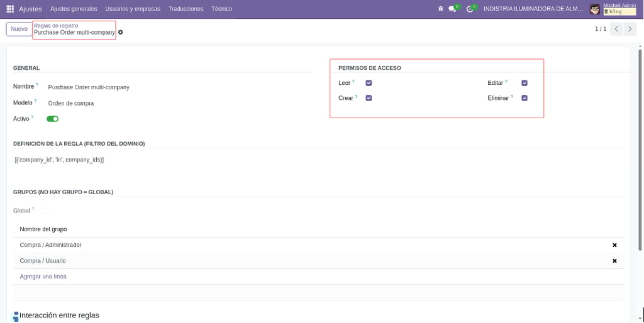The image size is (644, 323).
Task: Open the Traducciones menu
Action: [x=186, y=9]
